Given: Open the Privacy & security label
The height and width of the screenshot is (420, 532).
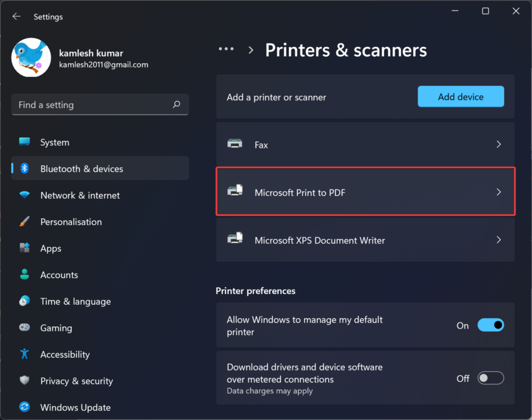Looking at the screenshot, I should coord(77,381).
